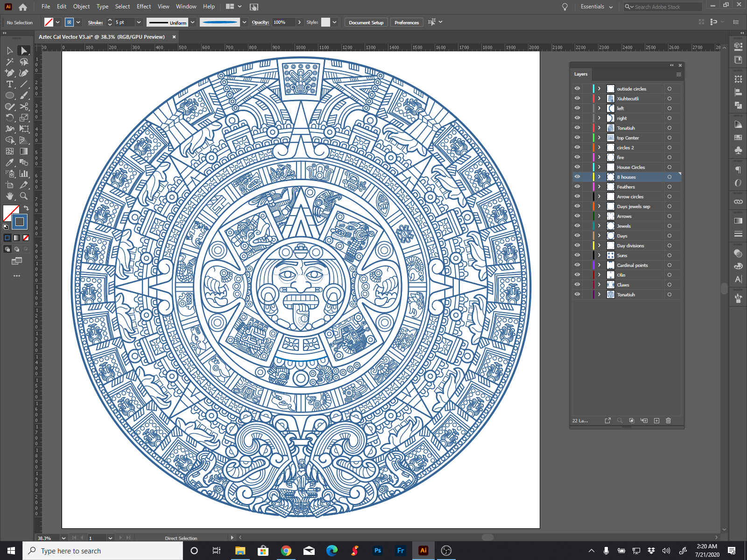747x560 pixels.
Task: Click the Document Setup button
Action: coord(366,22)
